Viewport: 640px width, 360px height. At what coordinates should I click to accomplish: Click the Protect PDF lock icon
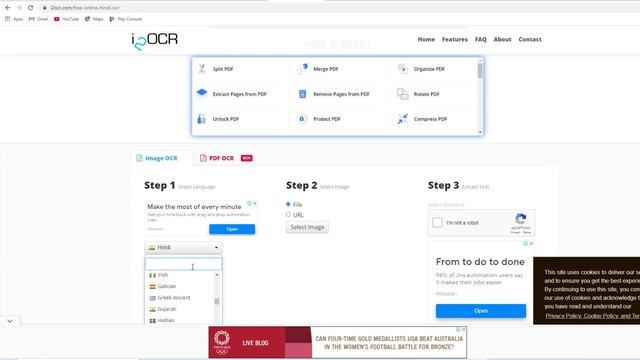(x=302, y=119)
